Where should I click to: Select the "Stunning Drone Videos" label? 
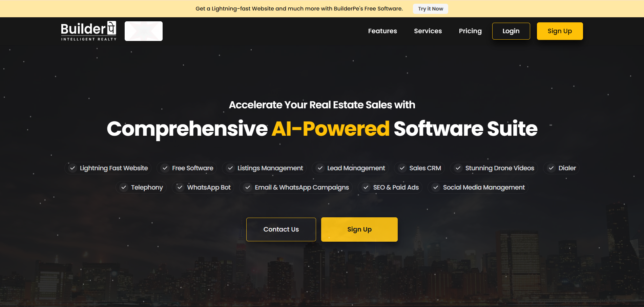click(500, 168)
